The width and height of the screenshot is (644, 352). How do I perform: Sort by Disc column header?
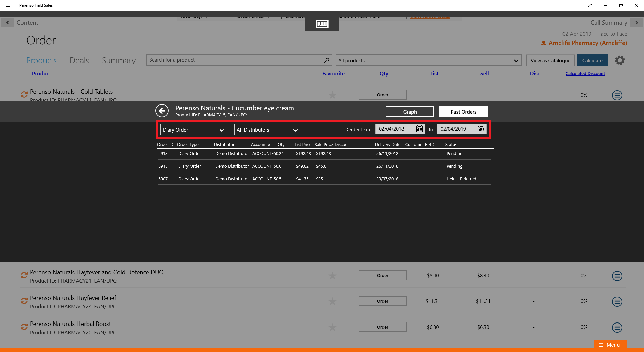tap(535, 73)
